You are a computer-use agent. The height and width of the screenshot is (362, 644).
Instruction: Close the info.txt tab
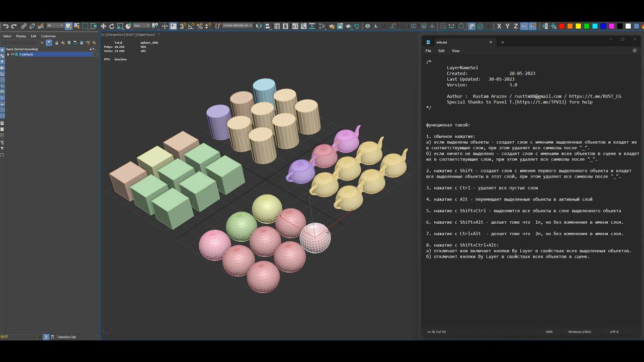click(x=491, y=42)
